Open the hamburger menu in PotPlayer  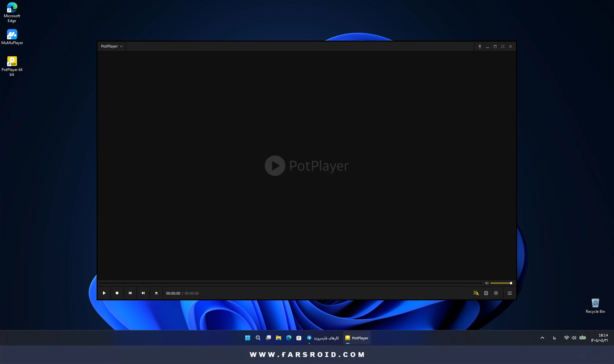(x=510, y=293)
